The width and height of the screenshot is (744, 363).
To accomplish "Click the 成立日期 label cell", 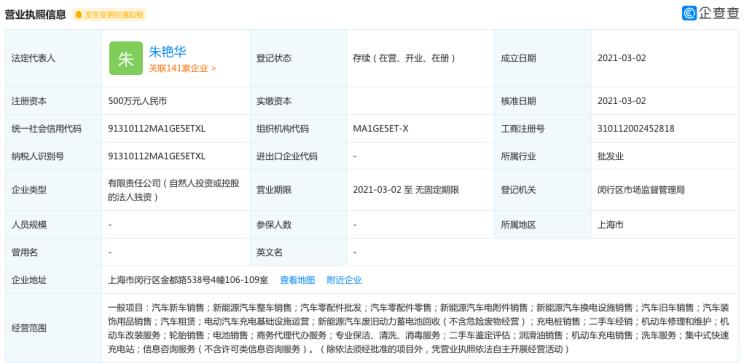I will point(543,58).
